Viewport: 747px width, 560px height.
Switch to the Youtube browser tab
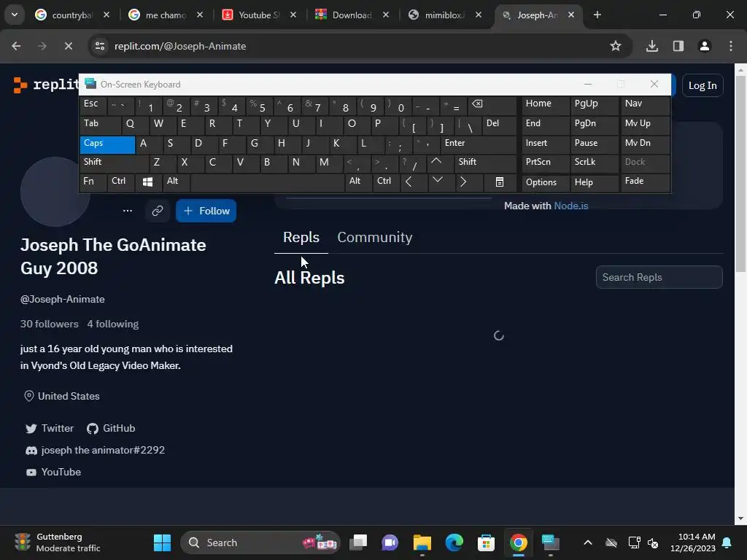[x=259, y=15]
